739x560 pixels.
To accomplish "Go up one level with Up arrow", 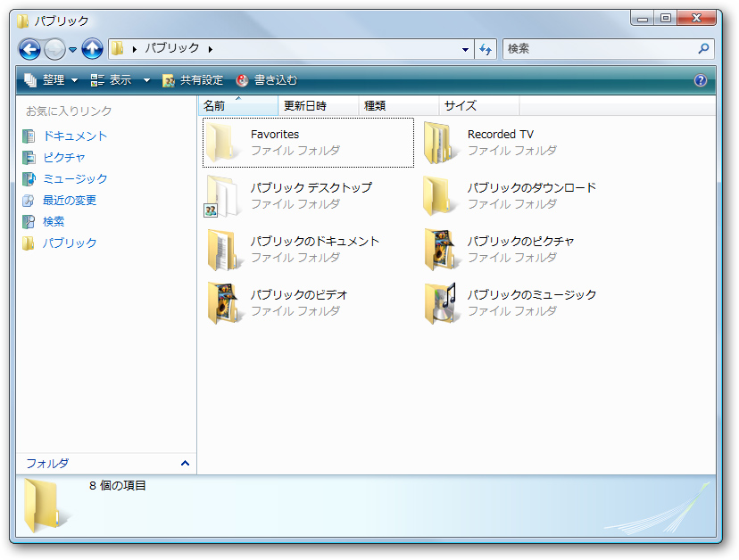I will (93, 49).
